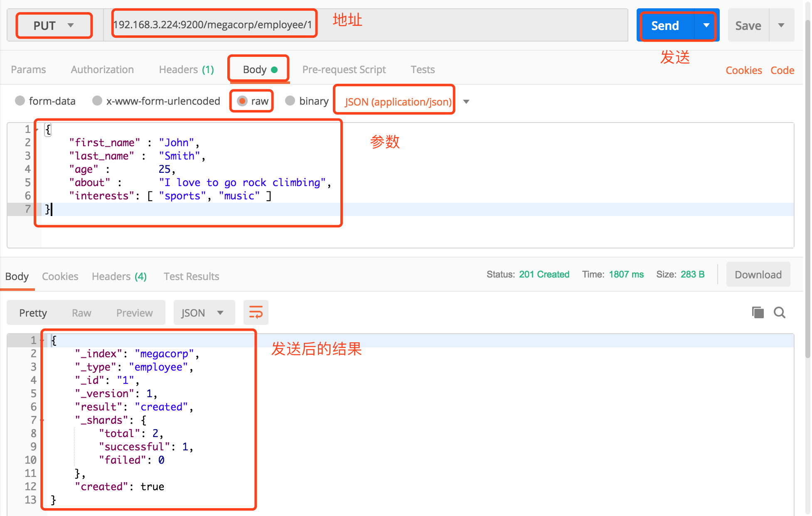The width and height of the screenshot is (812, 516).
Task: Open the Cookies link at top right
Action: 743,70
